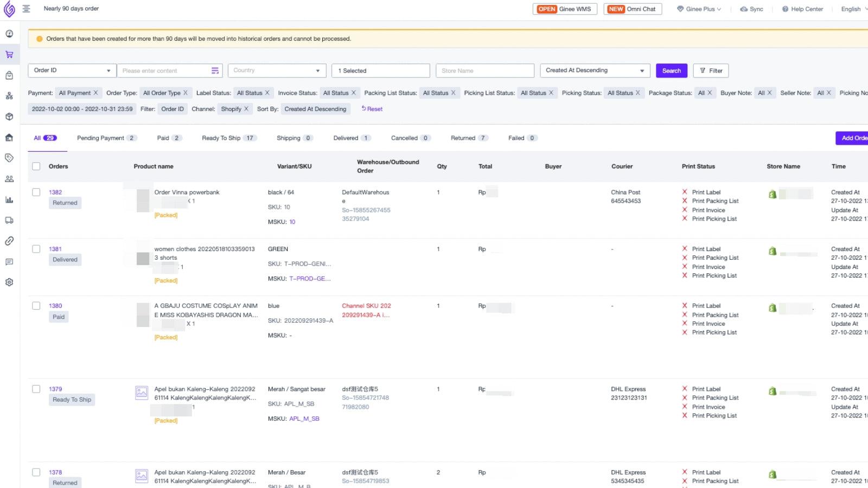
Task: Open the chat message sidebar icon
Action: [9, 262]
